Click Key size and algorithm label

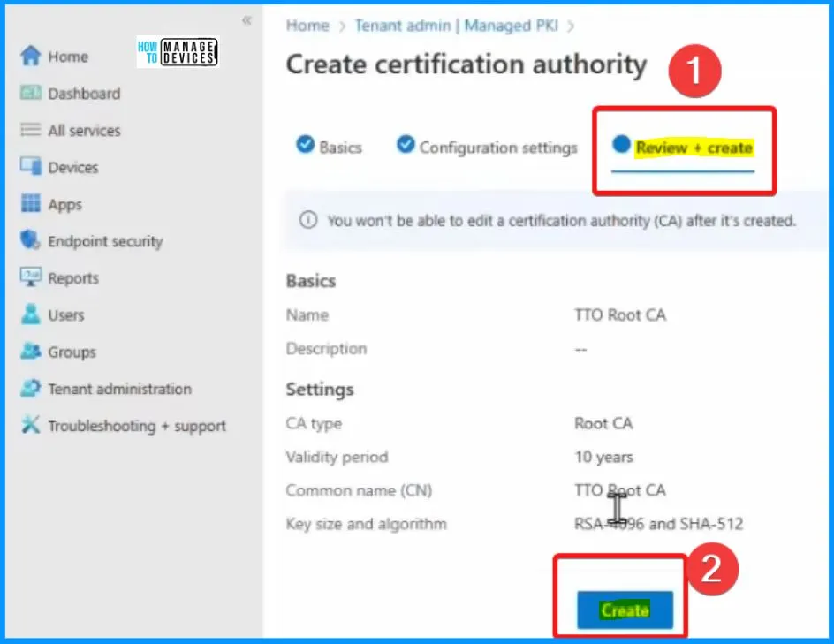(366, 524)
